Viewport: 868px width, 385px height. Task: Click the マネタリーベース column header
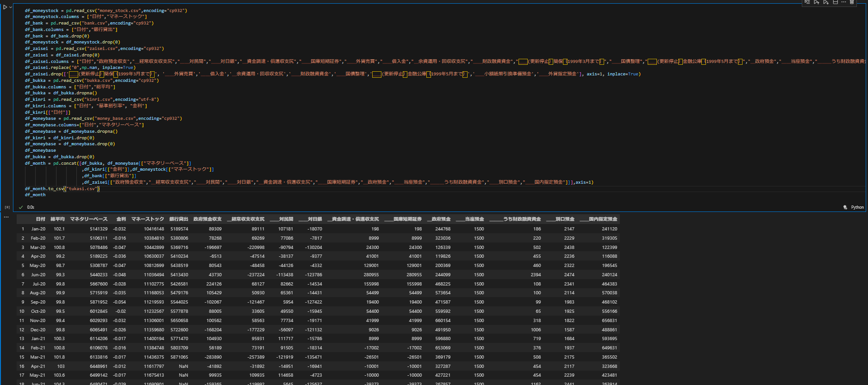click(x=88, y=219)
